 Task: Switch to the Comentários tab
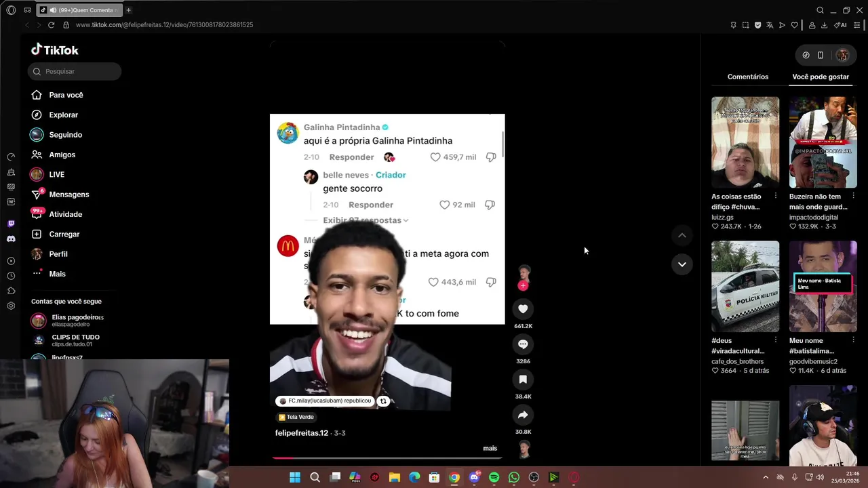point(748,77)
